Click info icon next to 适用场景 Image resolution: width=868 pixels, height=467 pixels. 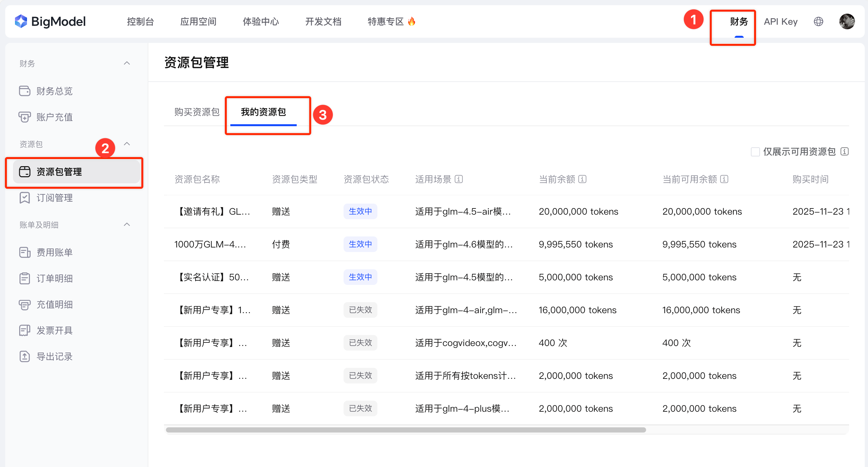pyautogui.click(x=459, y=179)
